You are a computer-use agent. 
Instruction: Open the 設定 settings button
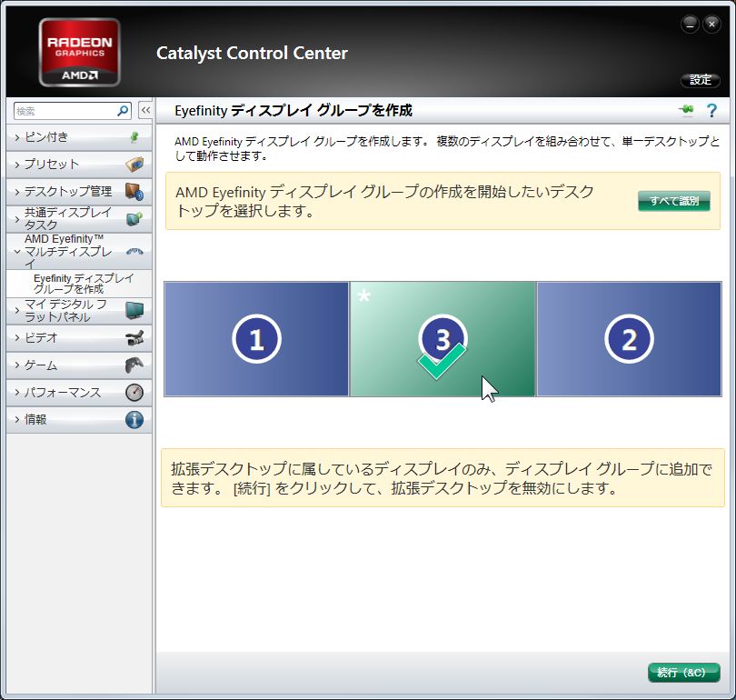click(x=701, y=80)
